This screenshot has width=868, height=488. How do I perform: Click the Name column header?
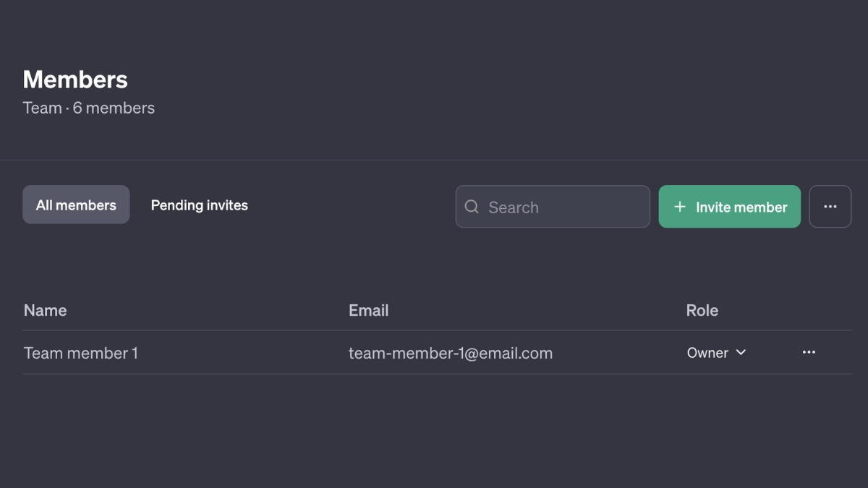[x=45, y=310]
